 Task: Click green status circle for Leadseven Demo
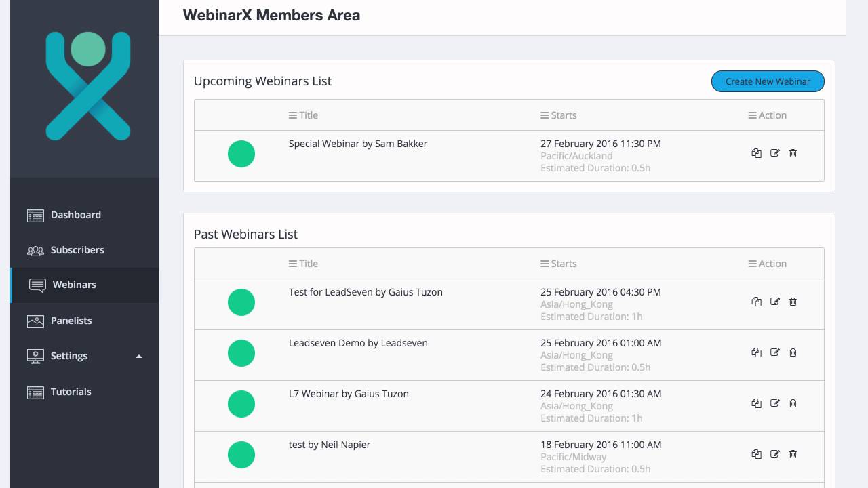pos(241,353)
